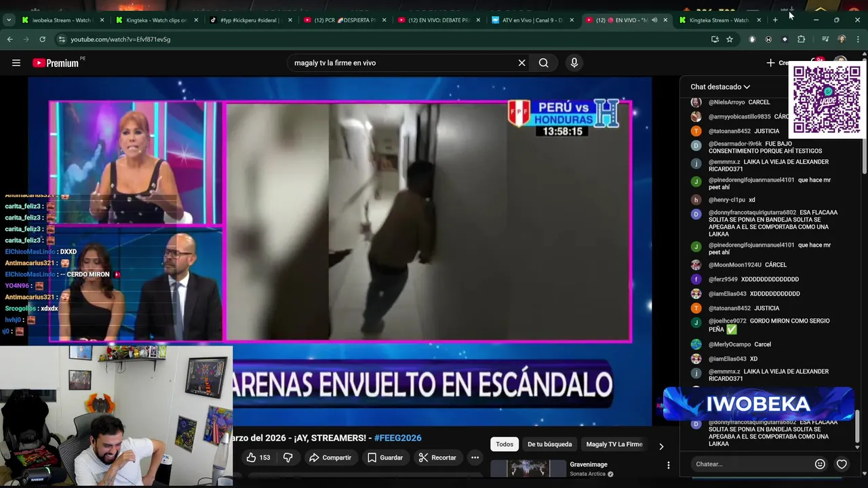Open Chrome tab search dropdown

(x=8, y=20)
